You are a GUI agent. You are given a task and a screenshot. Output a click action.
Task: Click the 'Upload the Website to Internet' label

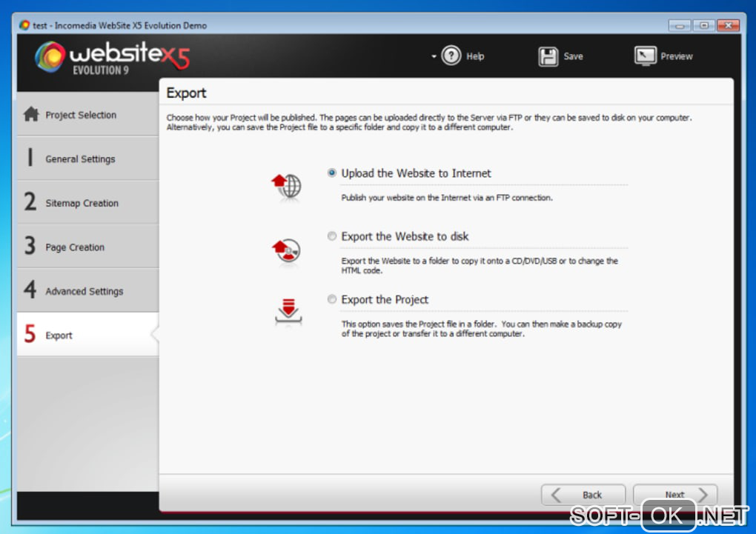(416, 173)
